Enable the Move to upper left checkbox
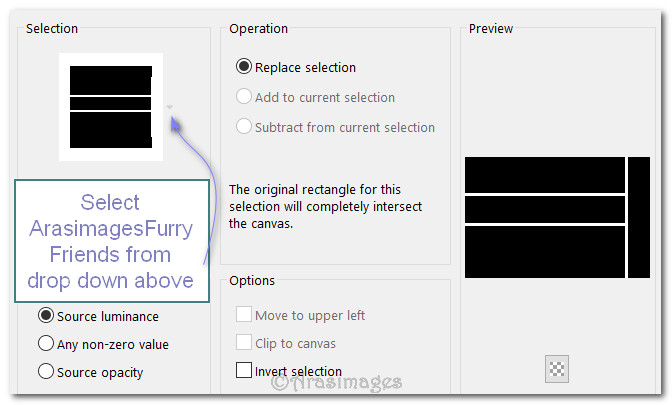This screenshot has width=672, height=405. pos(244,315)
